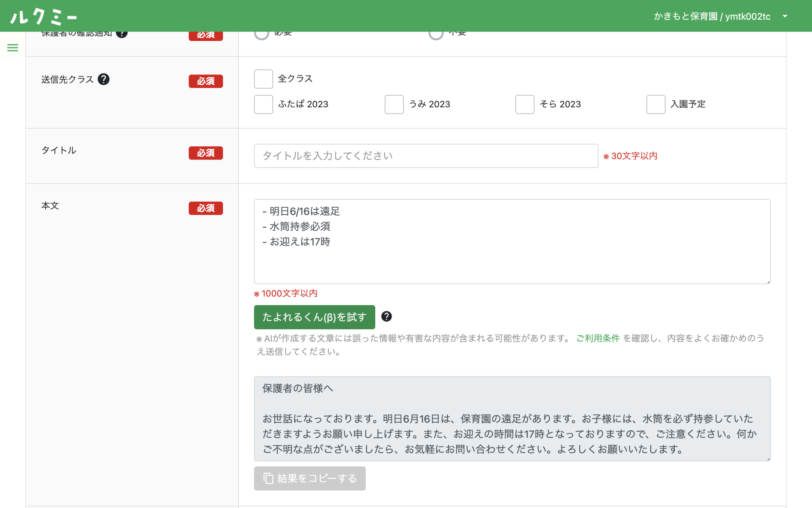Check the ふたば 2023 class checkbox
812x508 pixels.
tap(263, 104)
